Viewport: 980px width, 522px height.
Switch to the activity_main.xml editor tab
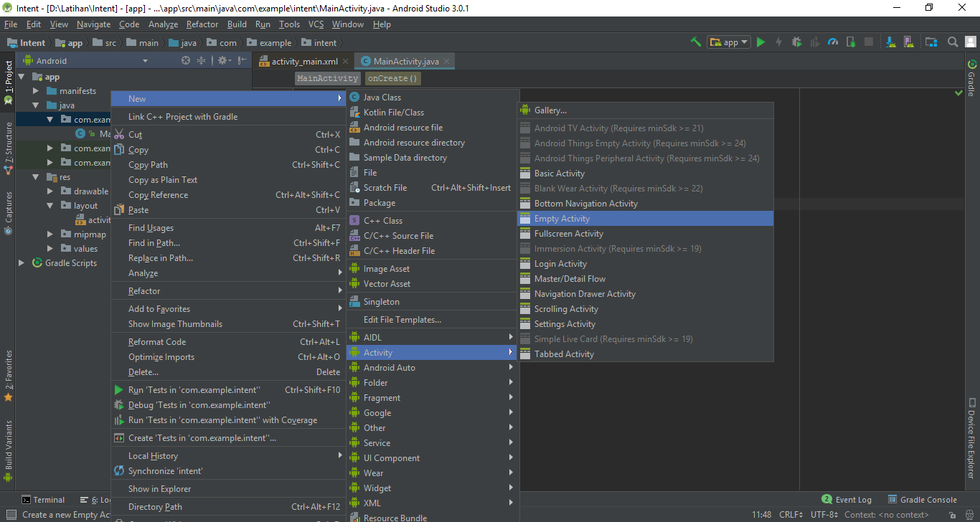click(x=304, y=62)
